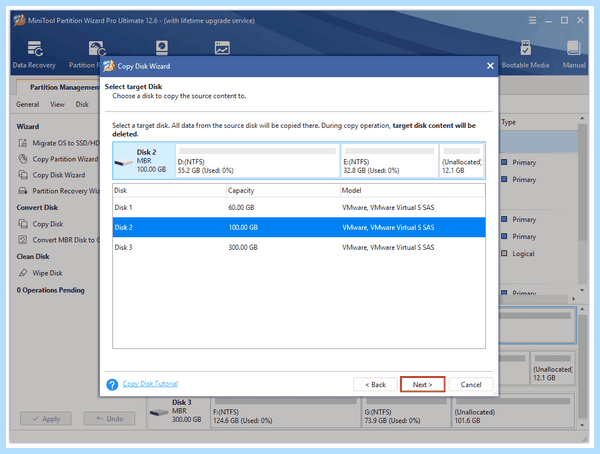Click the help question mark icon
This screenshot has height=454, width=600.
coord(112,384)
